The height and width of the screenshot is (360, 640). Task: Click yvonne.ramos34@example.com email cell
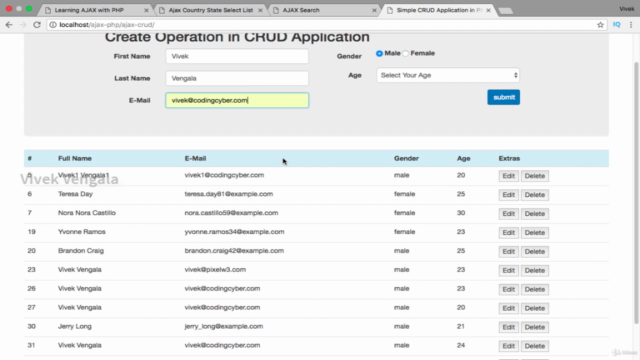coord(234,232)
